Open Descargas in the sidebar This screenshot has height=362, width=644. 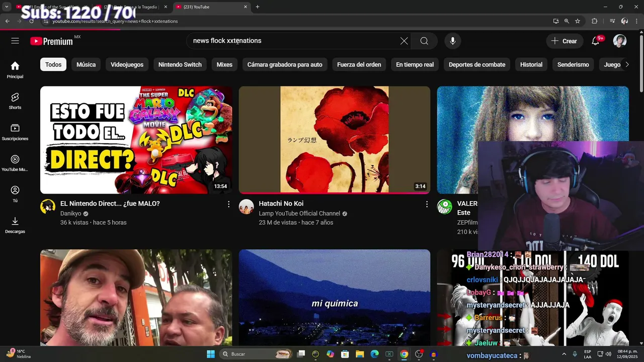tap(15, 225)
